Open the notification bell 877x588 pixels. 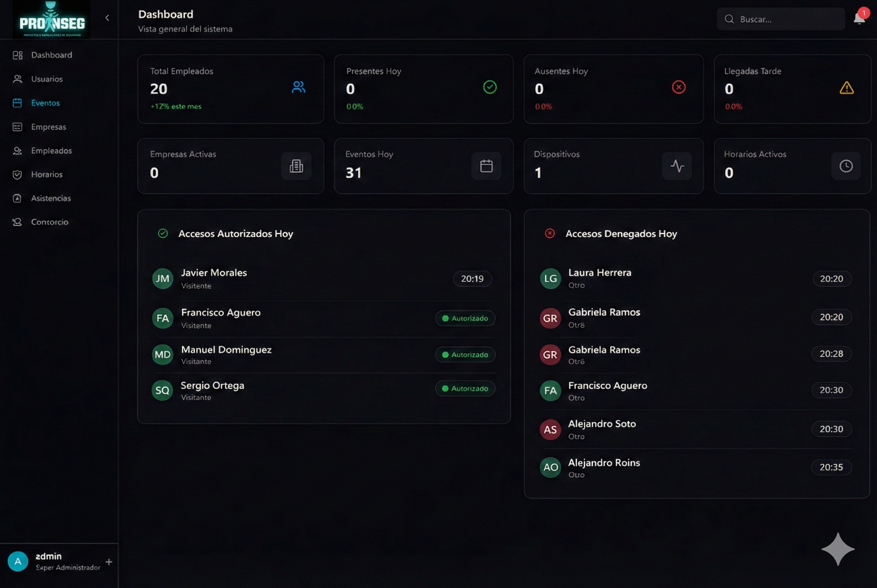(859, 18)
